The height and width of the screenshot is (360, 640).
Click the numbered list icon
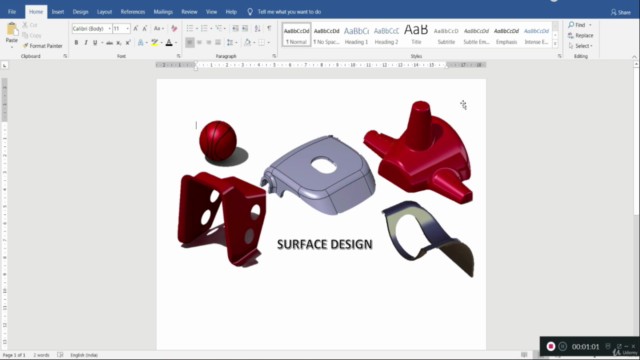point(204,29)
